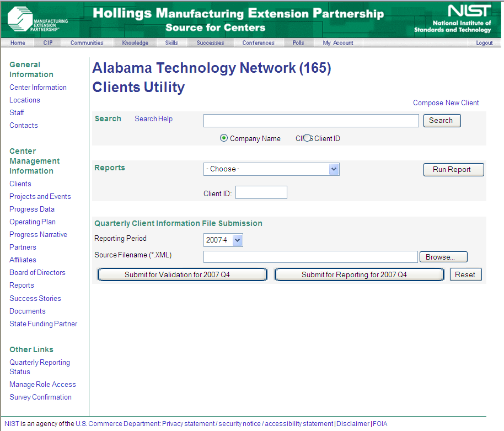This screenshot has width=504, height=431.
Task: Click in the Source Filename input field
Action: point(310,257)
